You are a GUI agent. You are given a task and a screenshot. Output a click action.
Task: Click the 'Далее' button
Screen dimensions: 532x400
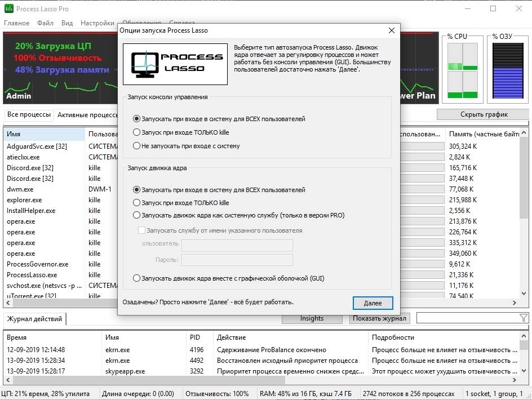click(x=373, y=303)
